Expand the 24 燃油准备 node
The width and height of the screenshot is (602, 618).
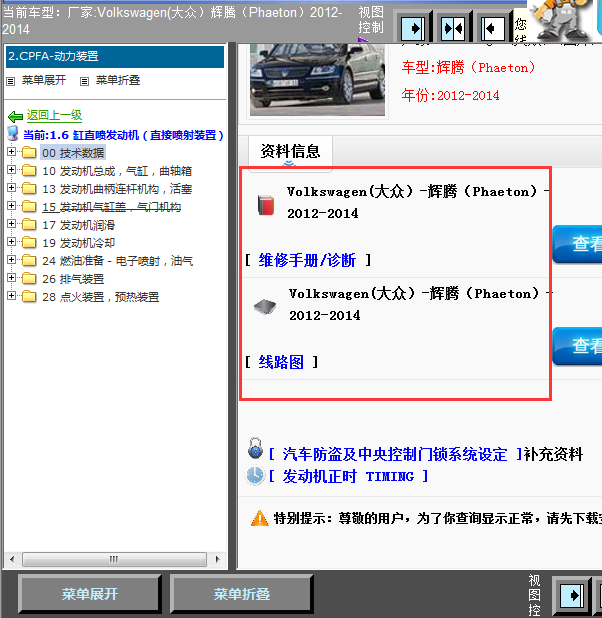point(11,259)
